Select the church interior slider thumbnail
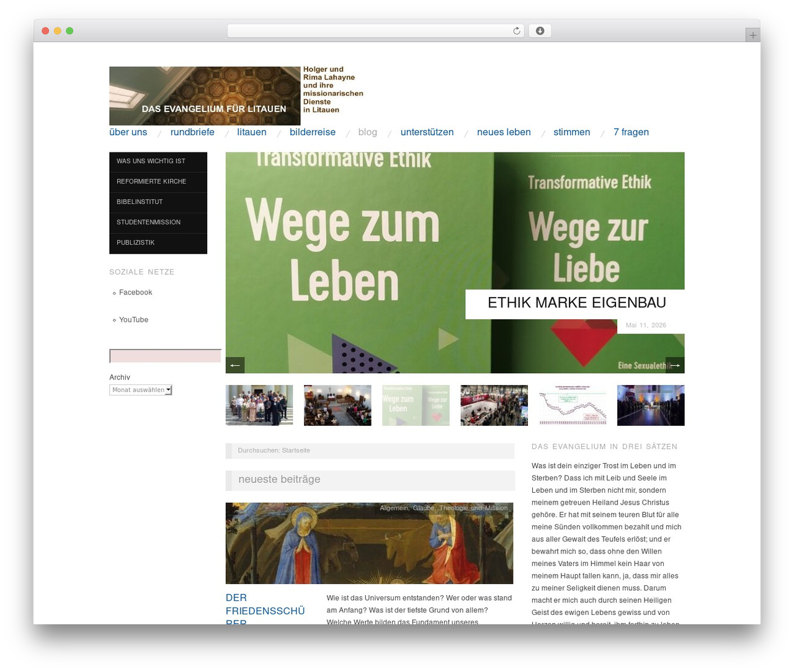 click(337, 405)
